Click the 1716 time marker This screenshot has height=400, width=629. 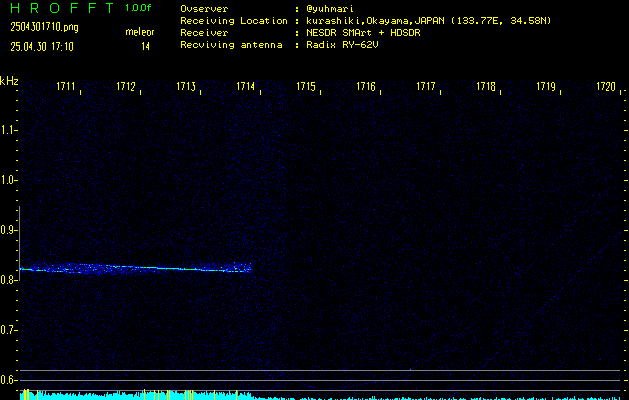366,87
